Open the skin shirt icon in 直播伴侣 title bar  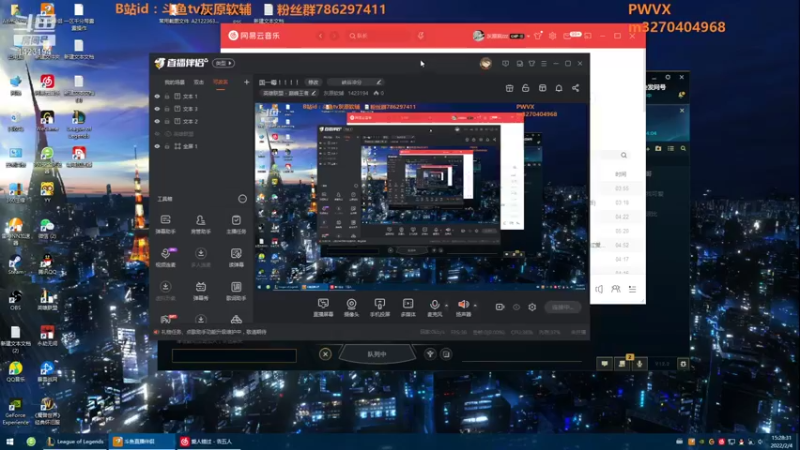pyautogui.click(x=532, y=64)
